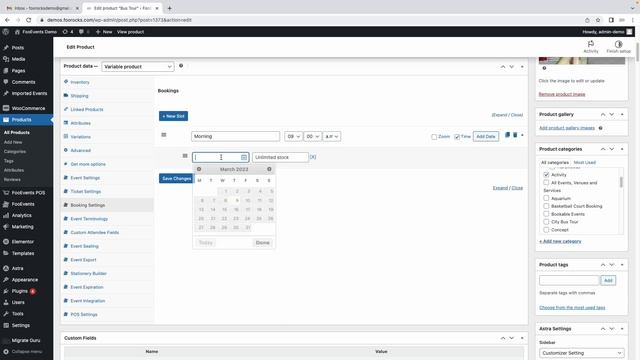Open WooCommerce in sidebar
This screenshot has width=640, height=360.
click(x=27, y=108)
